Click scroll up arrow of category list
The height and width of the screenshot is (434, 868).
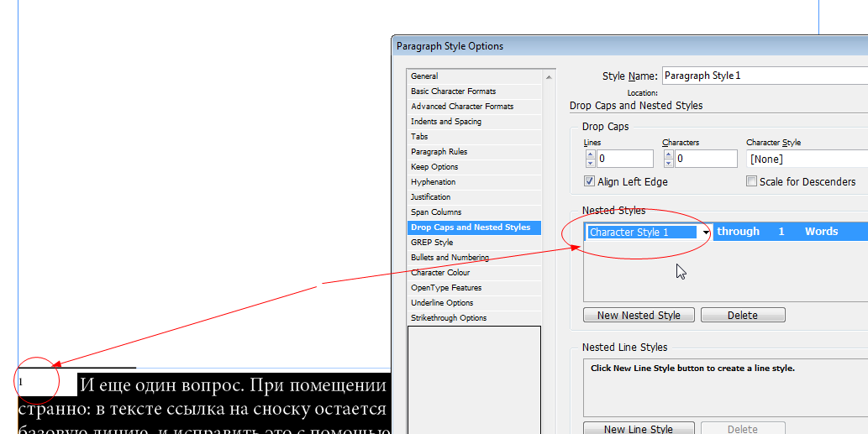[549, 77]
